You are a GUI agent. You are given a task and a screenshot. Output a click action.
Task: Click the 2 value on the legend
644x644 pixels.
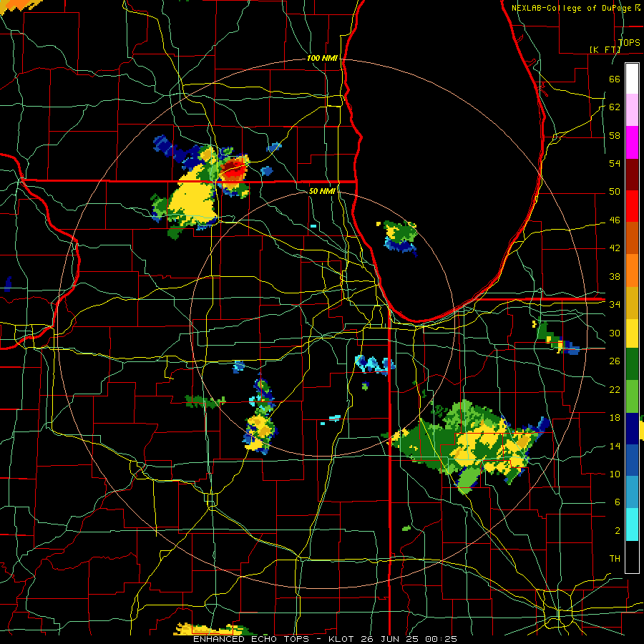[x=617, y=531]
